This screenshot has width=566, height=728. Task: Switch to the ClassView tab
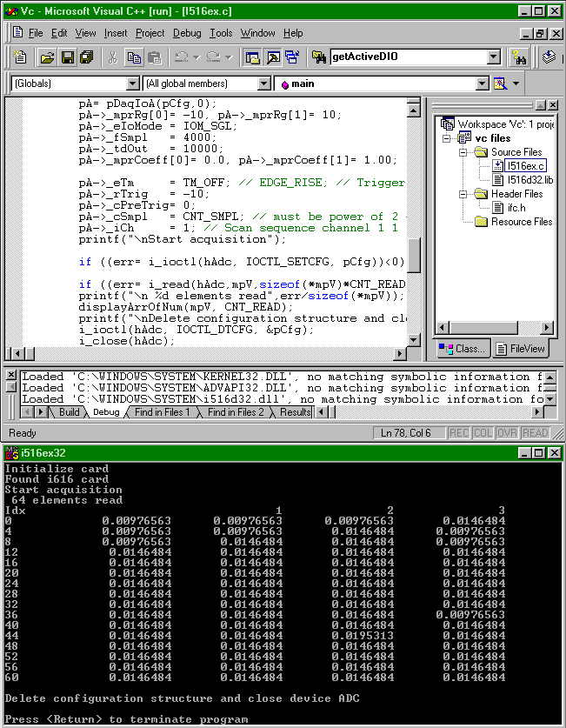click(x=463, y=349)
